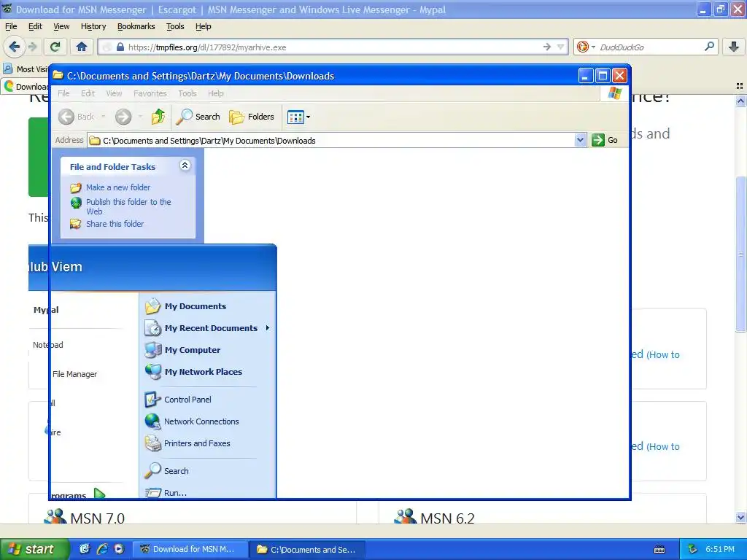Image resolution: width=747 pixels, height=560 pixels.
Task: Switch to C:\Documents taskbar button
Action: [307, 549]
